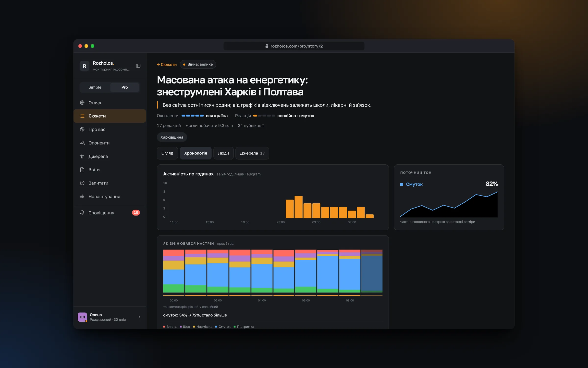Click "могли побачити 9,3 млн" stat
The height and width of the screenshot is (368, 588).
(209, 126)
